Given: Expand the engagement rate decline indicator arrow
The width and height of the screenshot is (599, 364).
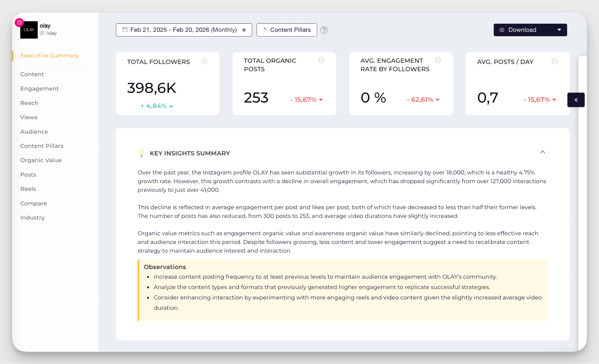Looking at the screenshot, I should (x=438, y=100).
